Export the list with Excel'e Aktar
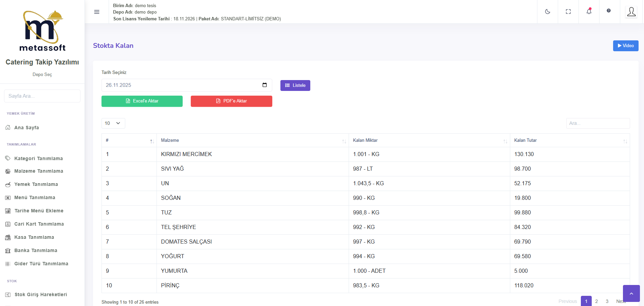 142,101
